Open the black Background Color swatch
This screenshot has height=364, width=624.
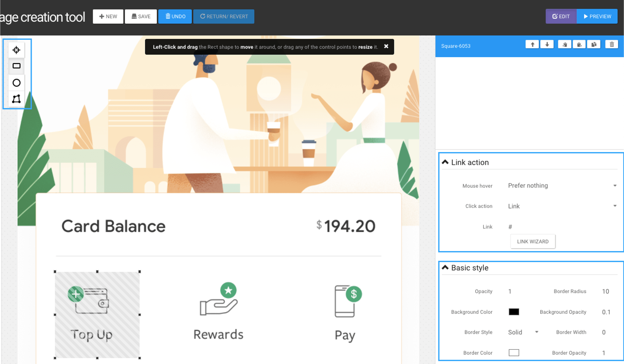tap(514, 312)
